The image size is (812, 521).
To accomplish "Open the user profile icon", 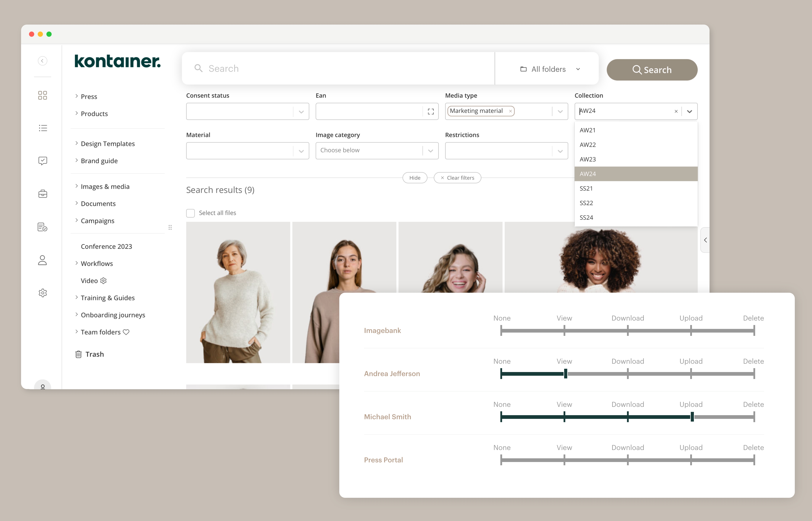I will (43, 260).
